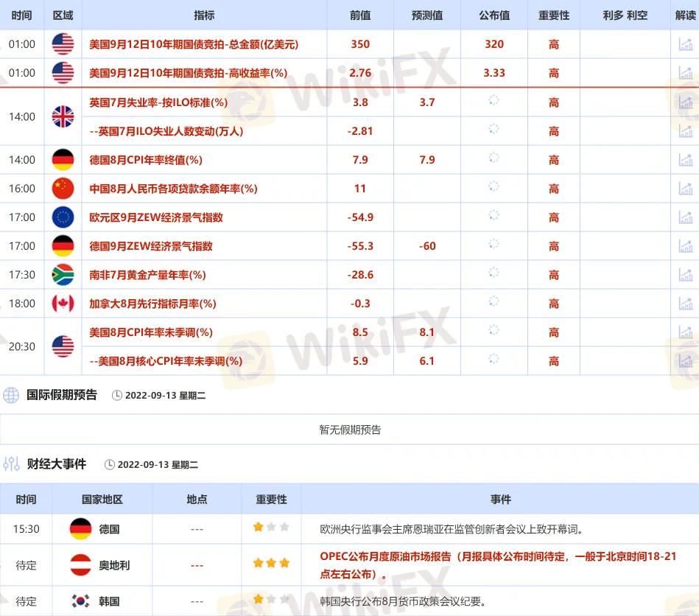
Task: Select the UK flag icon in the indicator table
Action: [x=63, y=116]
